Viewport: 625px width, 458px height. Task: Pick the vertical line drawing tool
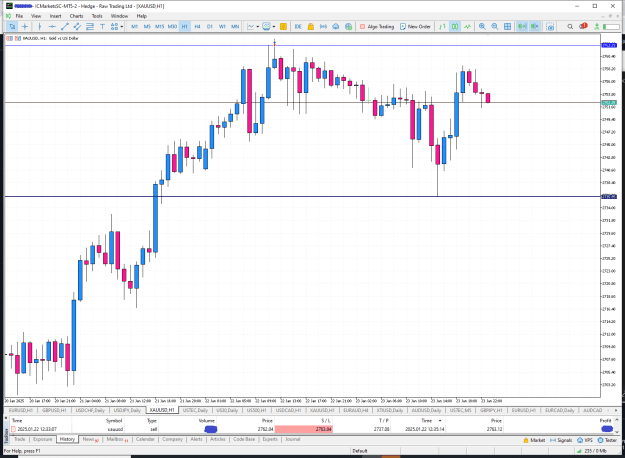click(39, 27)
